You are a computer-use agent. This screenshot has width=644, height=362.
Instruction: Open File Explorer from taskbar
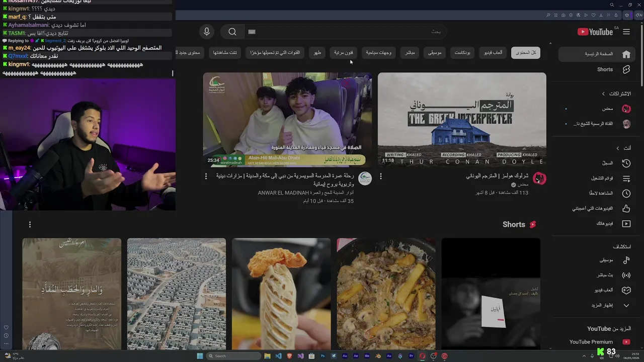point(267,356)
